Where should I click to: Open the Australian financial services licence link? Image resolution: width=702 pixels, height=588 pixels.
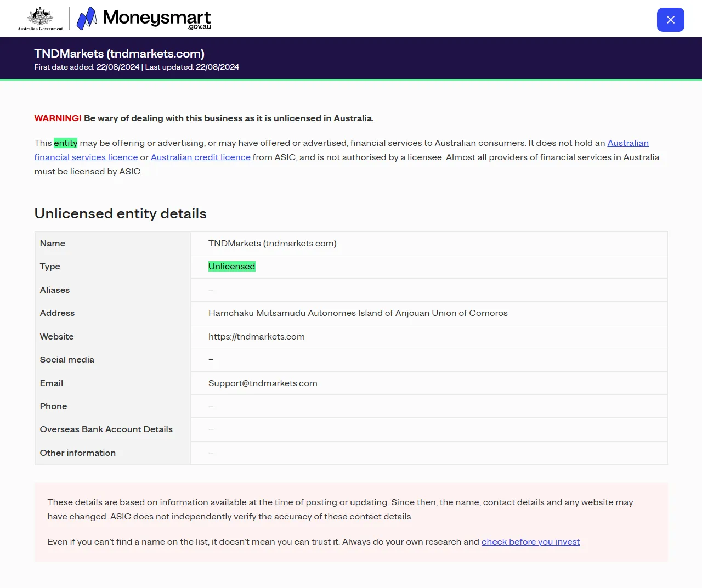(341, 150)
